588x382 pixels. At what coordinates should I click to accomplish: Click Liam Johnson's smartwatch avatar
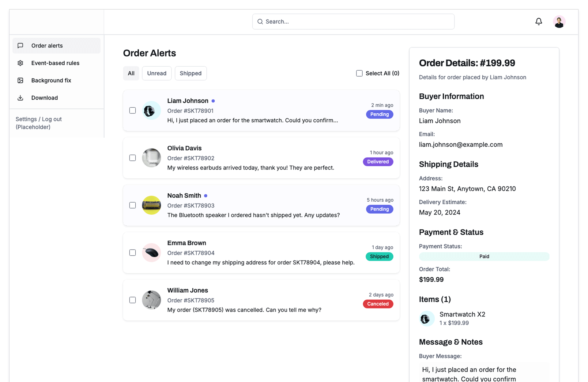tap(151, 110)
